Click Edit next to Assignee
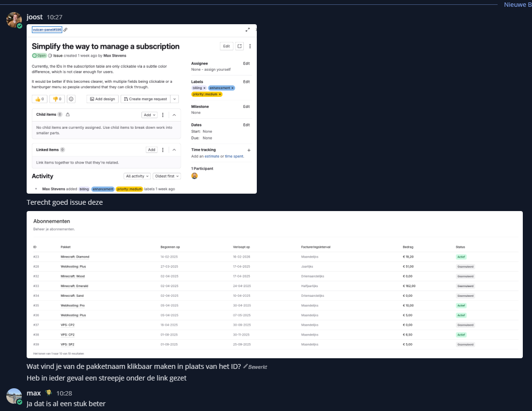This screenshot has height=411, width=532. pyautogui.click(x=246, y=63)
